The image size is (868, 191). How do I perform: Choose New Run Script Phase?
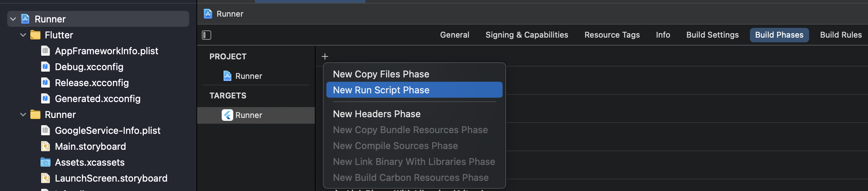click(x=381, y=90)
